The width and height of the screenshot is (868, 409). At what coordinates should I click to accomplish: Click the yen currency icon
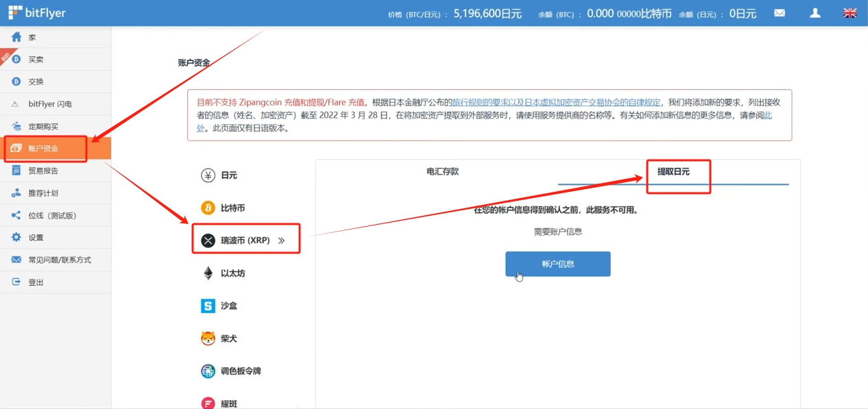(208, 175)
